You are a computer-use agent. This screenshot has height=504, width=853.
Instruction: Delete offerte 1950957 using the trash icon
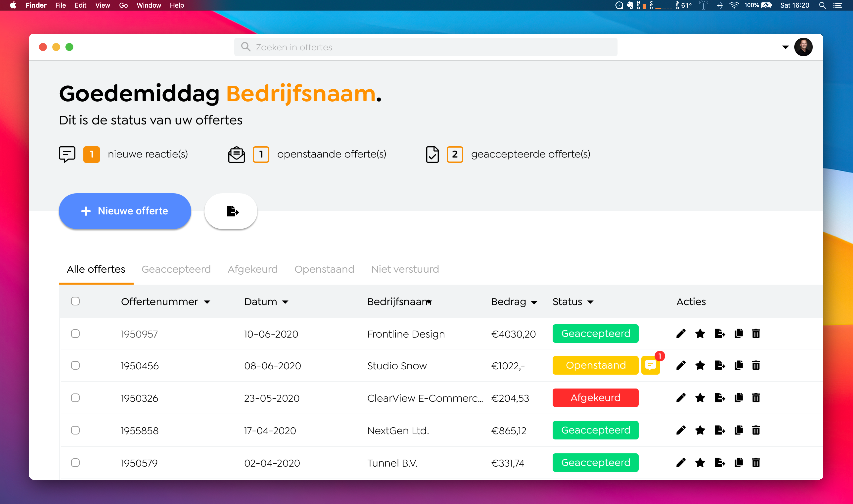point(756,334)
